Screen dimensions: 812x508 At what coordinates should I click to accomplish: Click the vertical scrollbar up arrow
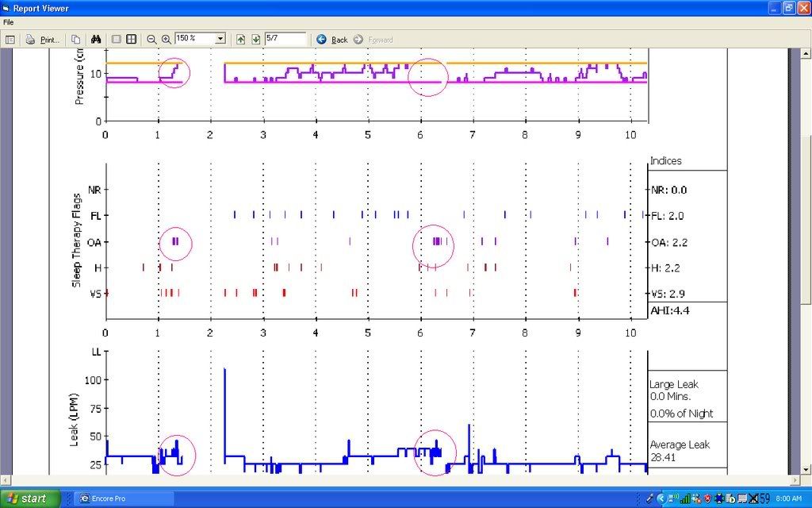[806, 53]
